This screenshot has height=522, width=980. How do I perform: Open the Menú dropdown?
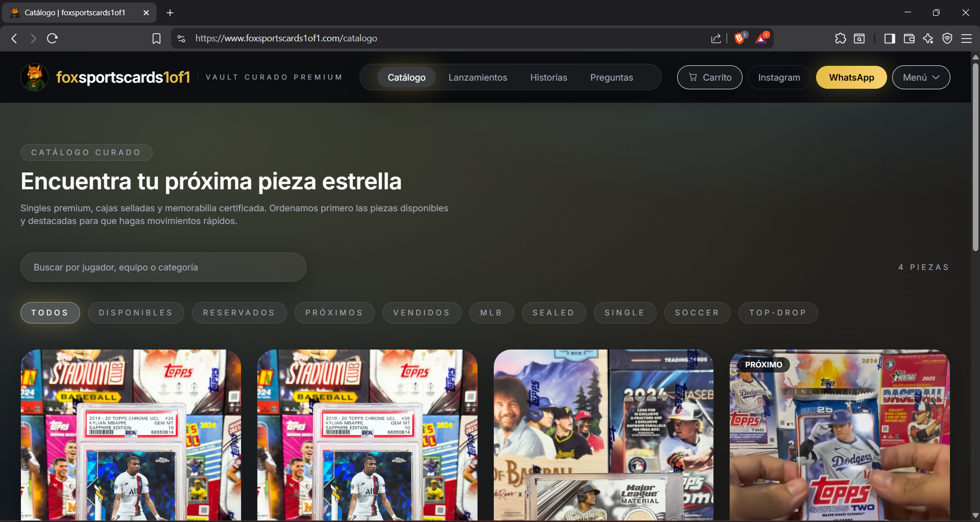[x=920, y=77]
